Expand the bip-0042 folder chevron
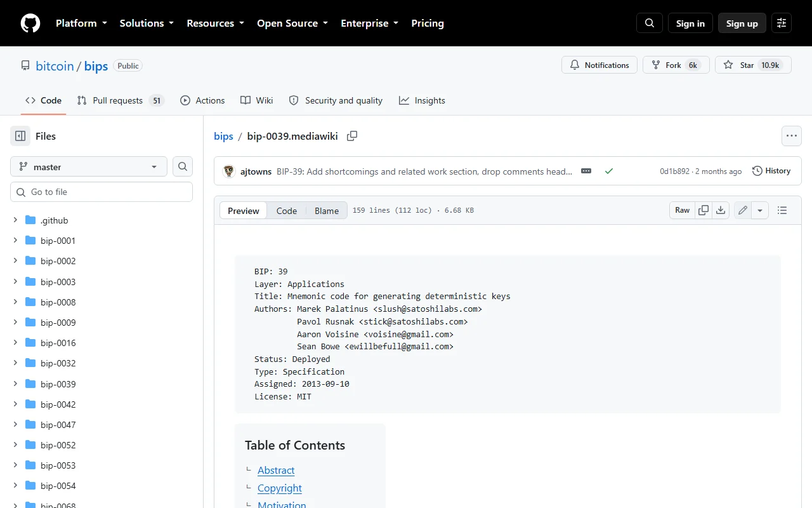The width and height of the screenshot is (812, 508). click(x=15, y=404)
